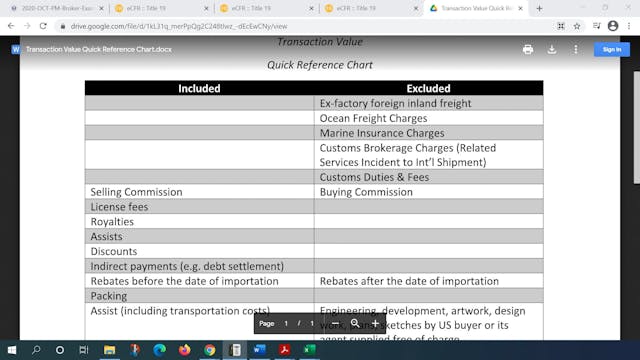Click the 'Selling Commission' cell
Image resolution: width=640 pixels, height=360 pixels.
pyautogui.click(x=199, y=192)
